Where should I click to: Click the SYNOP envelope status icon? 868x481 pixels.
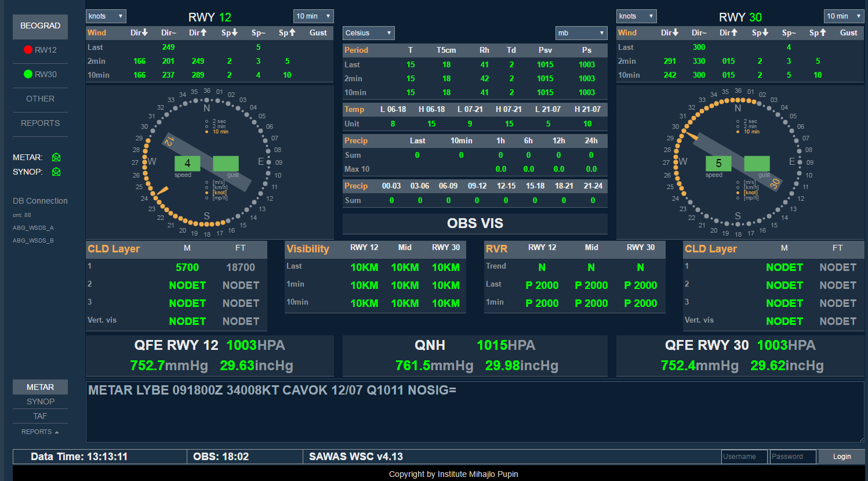click(x=56, y=172)
